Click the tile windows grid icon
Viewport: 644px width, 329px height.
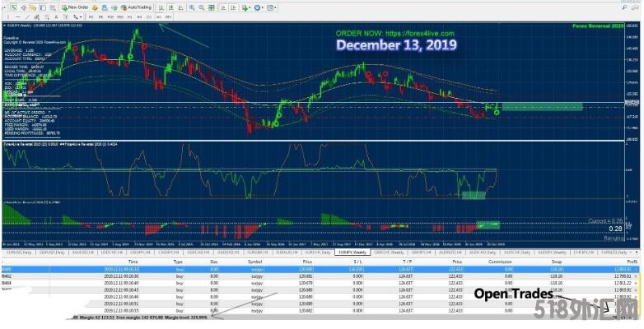click(x=212, y=7)
